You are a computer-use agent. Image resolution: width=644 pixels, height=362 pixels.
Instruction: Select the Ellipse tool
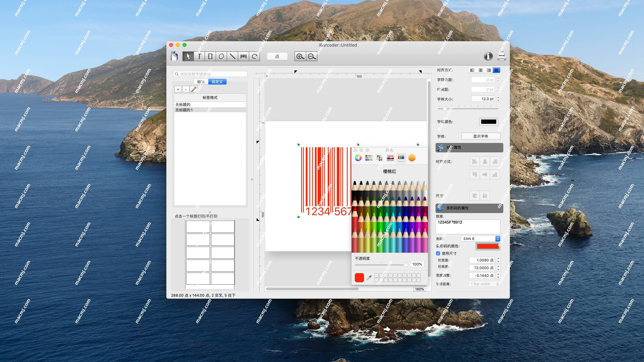click(221, 56)
